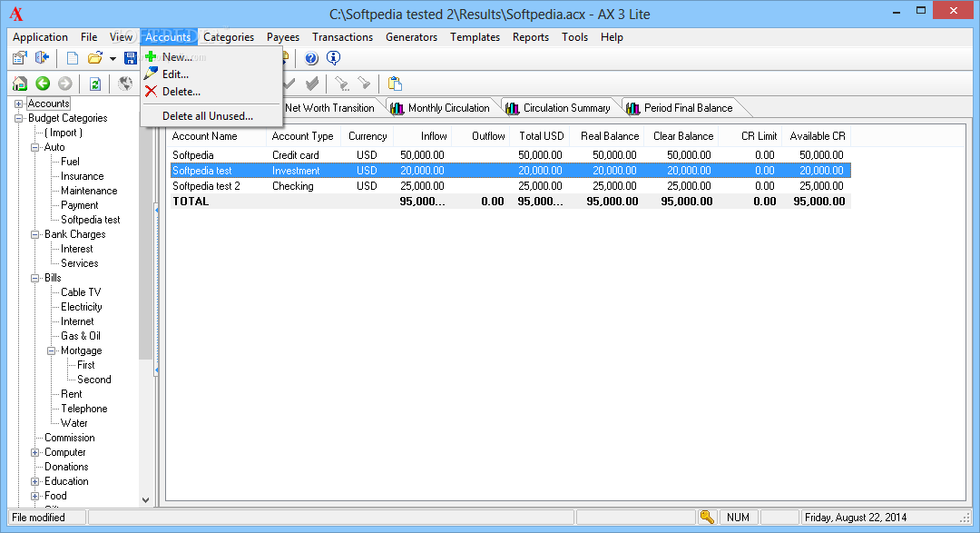Expand the Food category node
This screenshot has width=980, height=533.
[35, 496]
